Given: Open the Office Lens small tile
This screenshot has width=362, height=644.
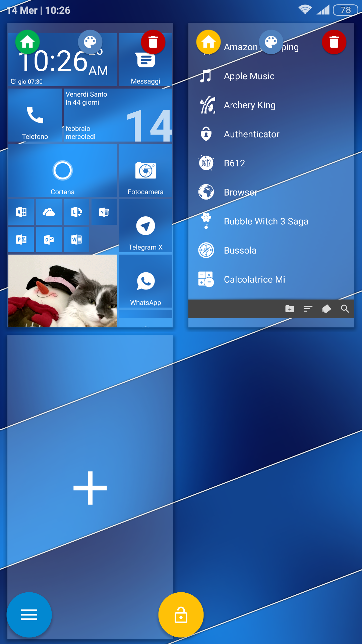Looking at the screenshot, I should click(x=76, y=212).
